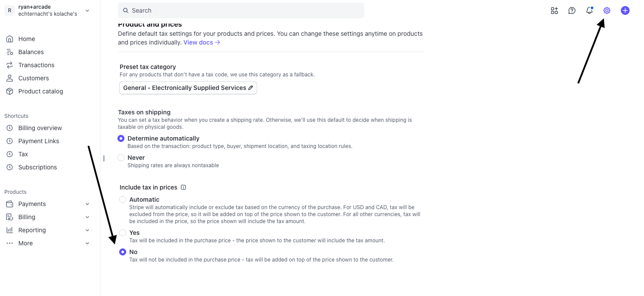Follow the View docs link
Screen dimensions: 644x296
(201, 42)
